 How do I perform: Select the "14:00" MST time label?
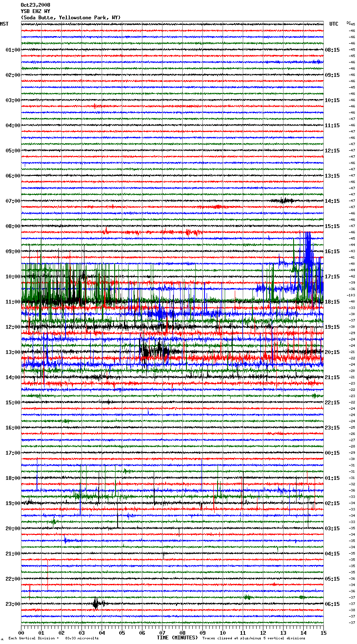[13, 377]
